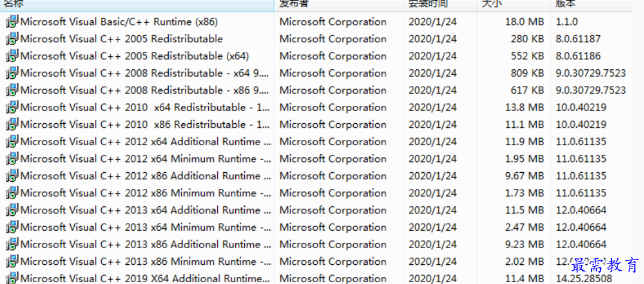Click the 18.0 MB size value

point(524,22)
